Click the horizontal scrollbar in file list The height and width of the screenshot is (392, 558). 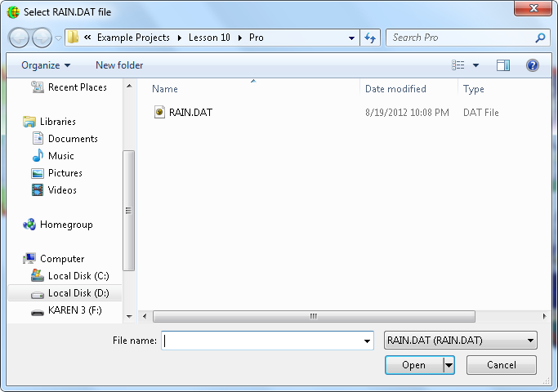[x=313, y=316]
